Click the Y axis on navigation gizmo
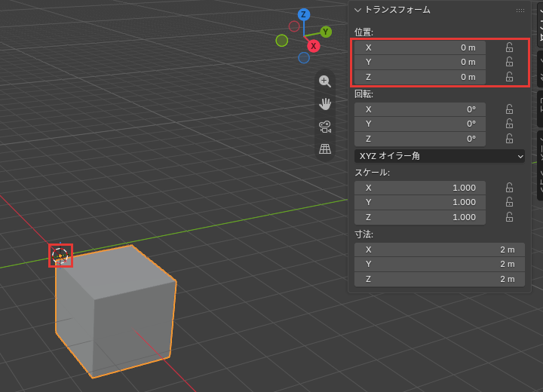Screen dimensions: 543x392 pyautogui.click(x=326, y=32)
